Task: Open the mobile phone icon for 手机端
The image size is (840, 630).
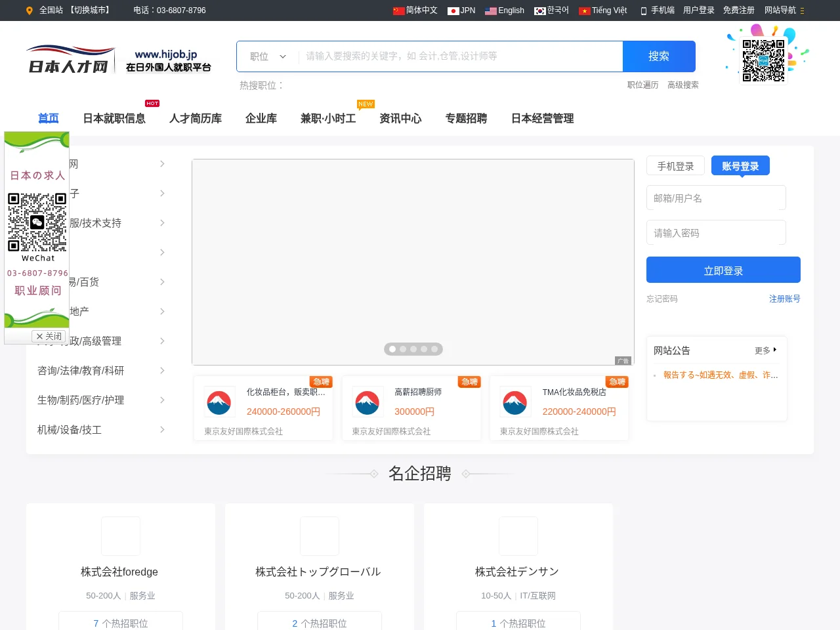Action: pos(644,10)
